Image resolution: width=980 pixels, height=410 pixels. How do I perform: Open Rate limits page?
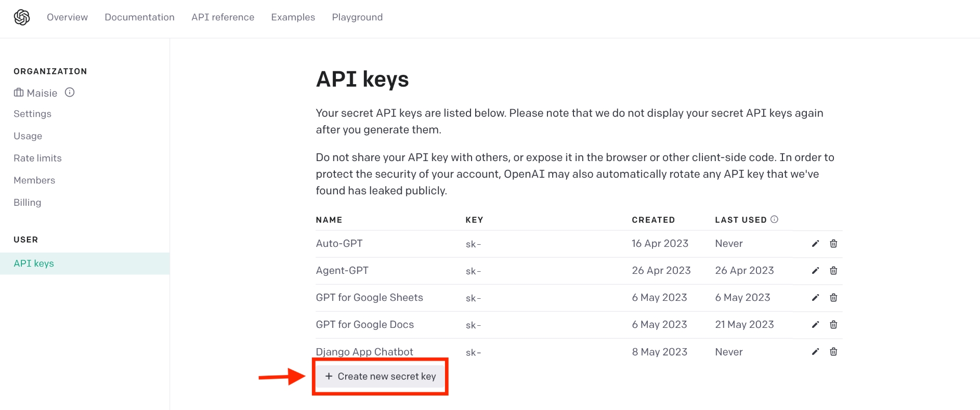[37, 158]
